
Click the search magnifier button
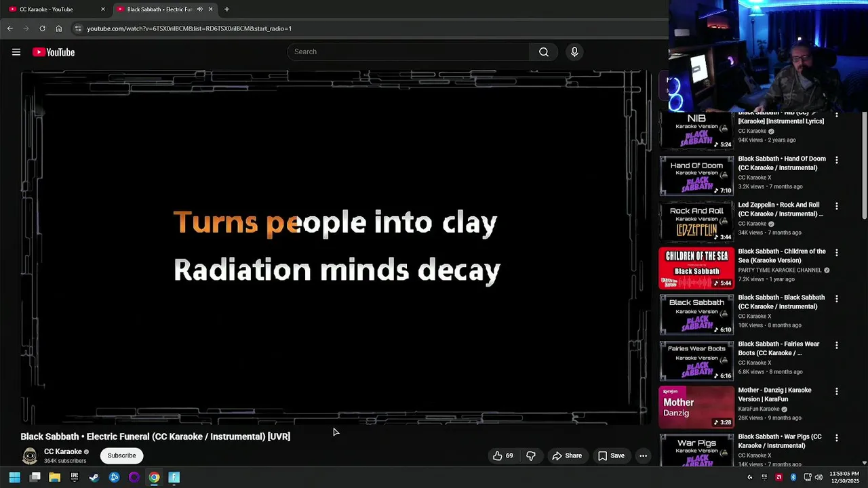(544, 52)
